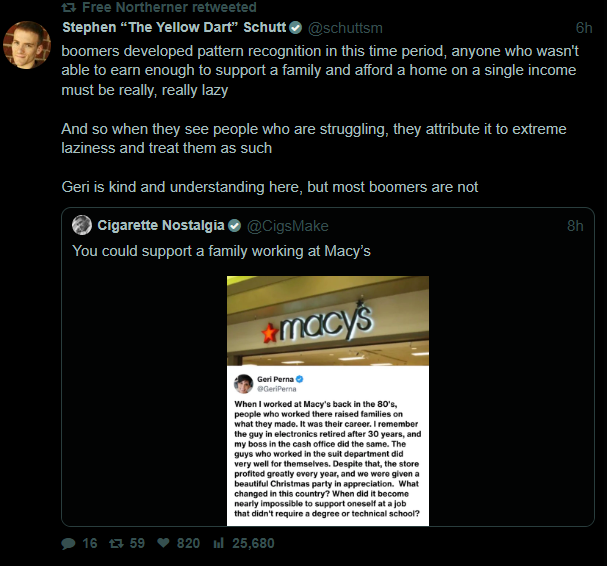Click the @schuttsm handle
This screenshot has height=566, width=607.
[345, 27]
